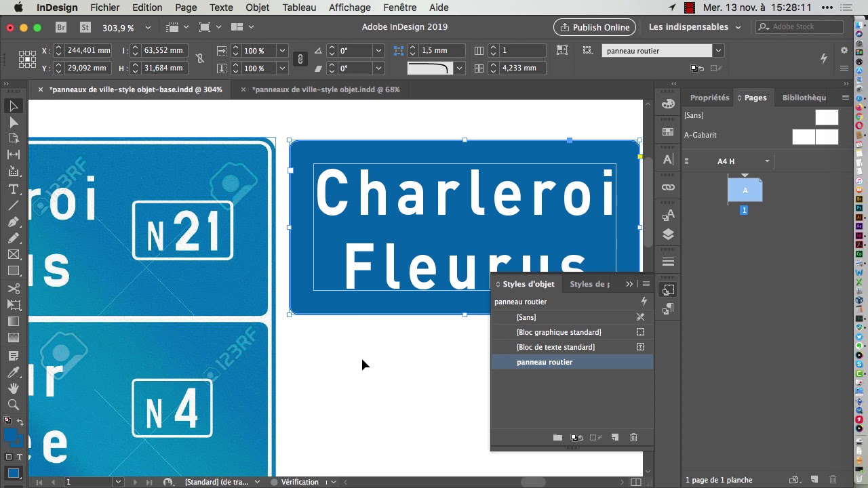
Task: Open Links panel icon in dock
Action: tap(668, 186)
